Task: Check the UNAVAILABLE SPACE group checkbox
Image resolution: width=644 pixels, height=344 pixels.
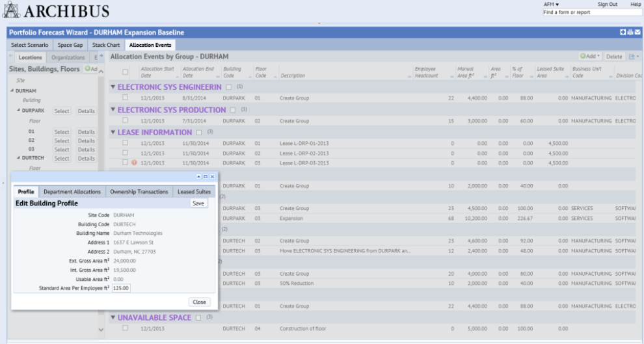Action: [198, 318]
